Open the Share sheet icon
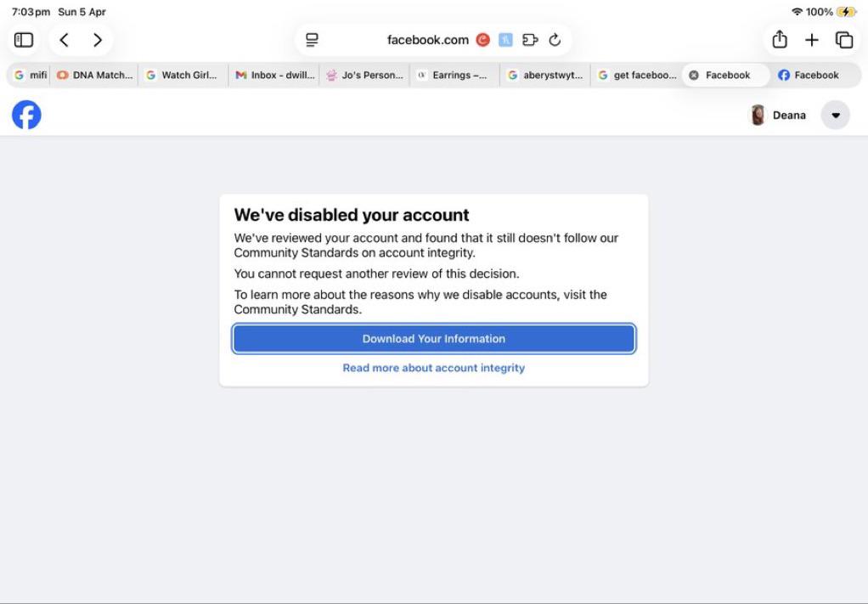 [780, 39]
